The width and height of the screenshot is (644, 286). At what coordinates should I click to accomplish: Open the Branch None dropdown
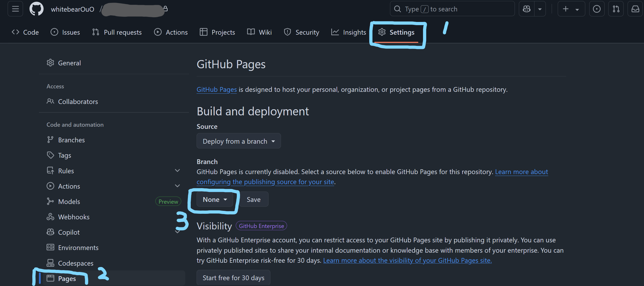pos(215,199)
